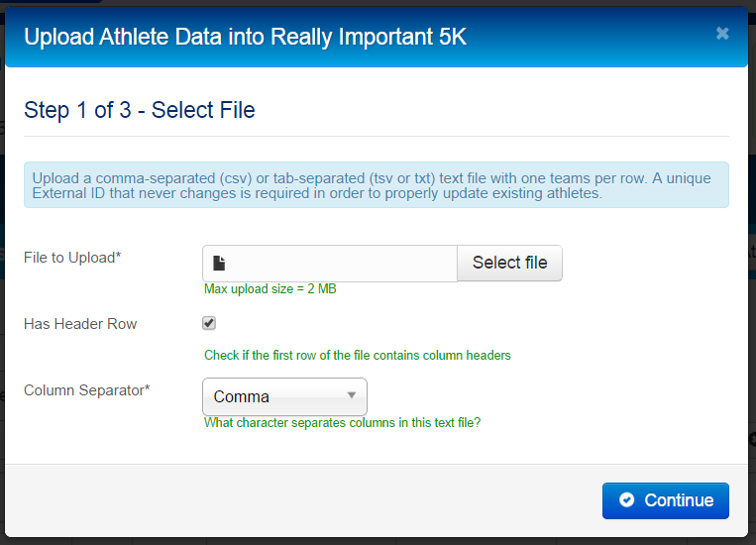Close the Upload Athlete Data dialog

721,34
